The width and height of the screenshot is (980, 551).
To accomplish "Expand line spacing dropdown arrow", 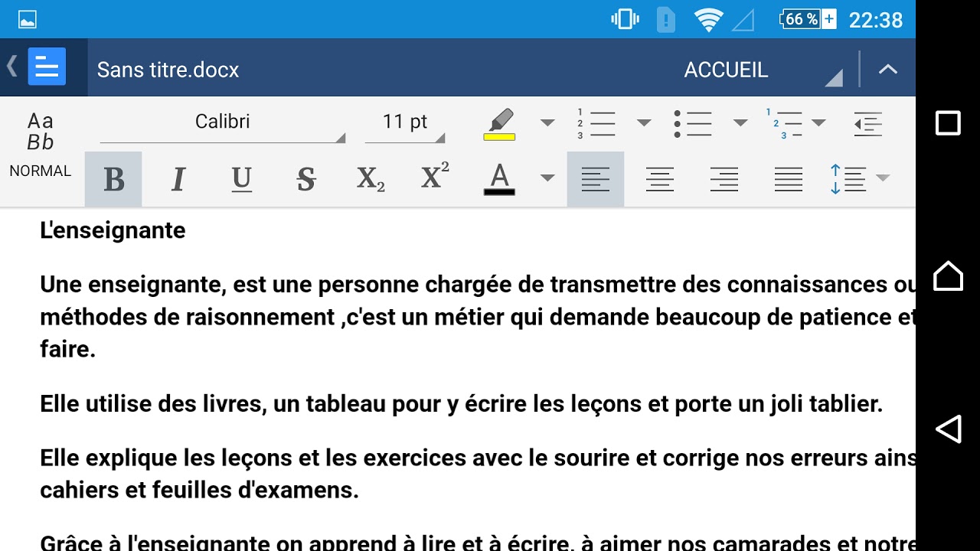I will (883, 178).
